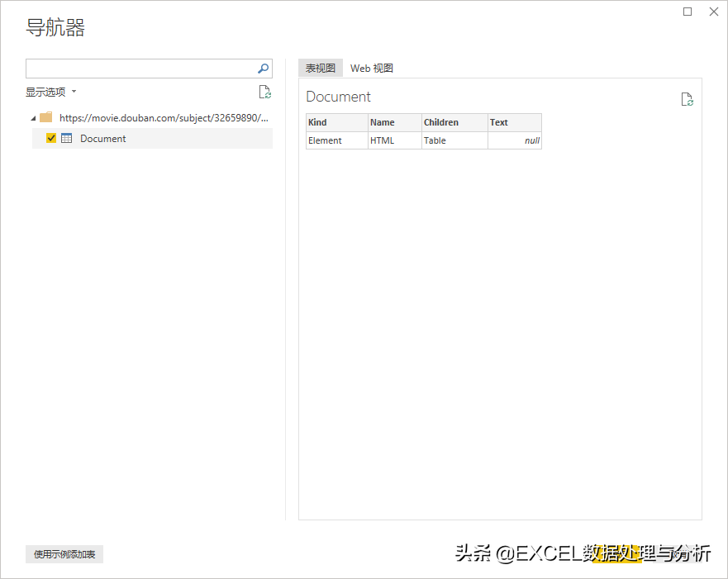The image size is (728, 579).
Task: Click the search magnifier icon
Action: point(264,69)
